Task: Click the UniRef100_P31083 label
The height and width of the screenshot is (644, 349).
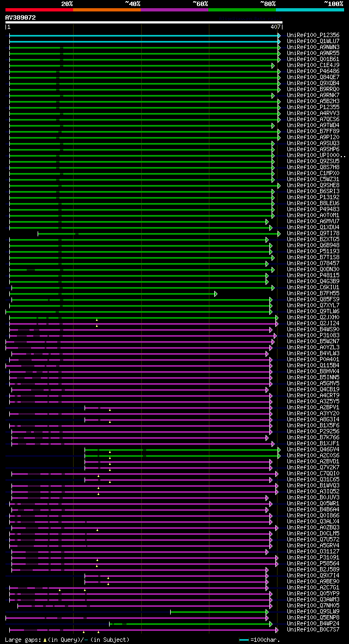Action: (x=313, y=336)
